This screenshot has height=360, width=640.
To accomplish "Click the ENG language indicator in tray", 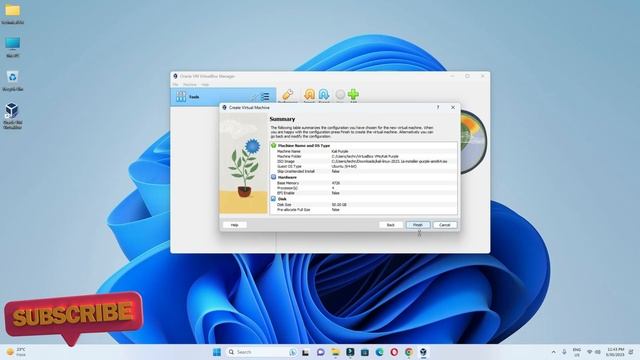I will pos(577,352).
